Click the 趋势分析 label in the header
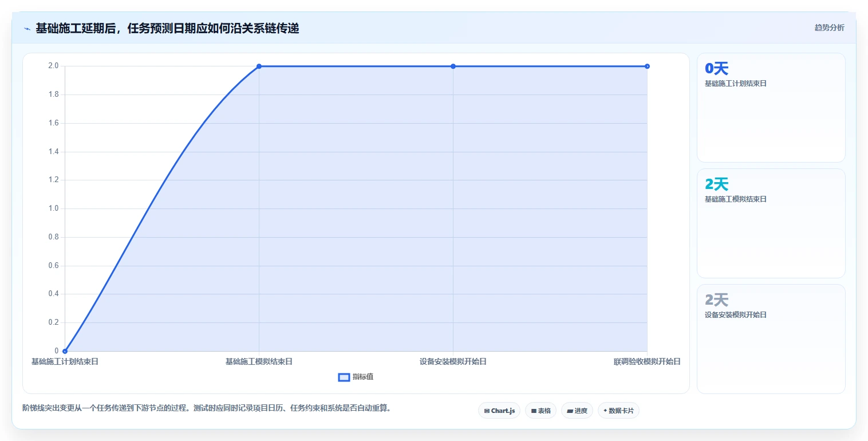868x441 pixels. (829, 27)
